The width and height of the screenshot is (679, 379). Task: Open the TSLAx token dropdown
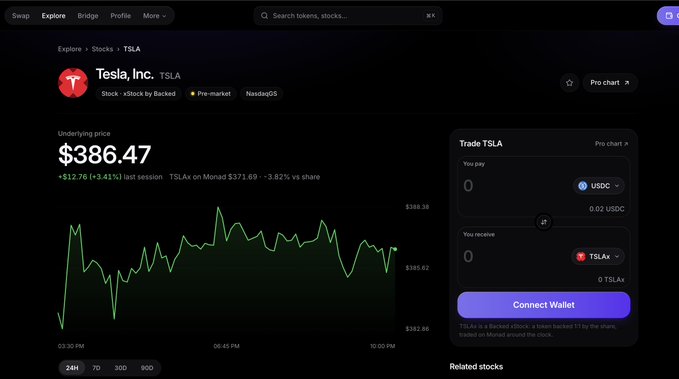click(598, 256)
